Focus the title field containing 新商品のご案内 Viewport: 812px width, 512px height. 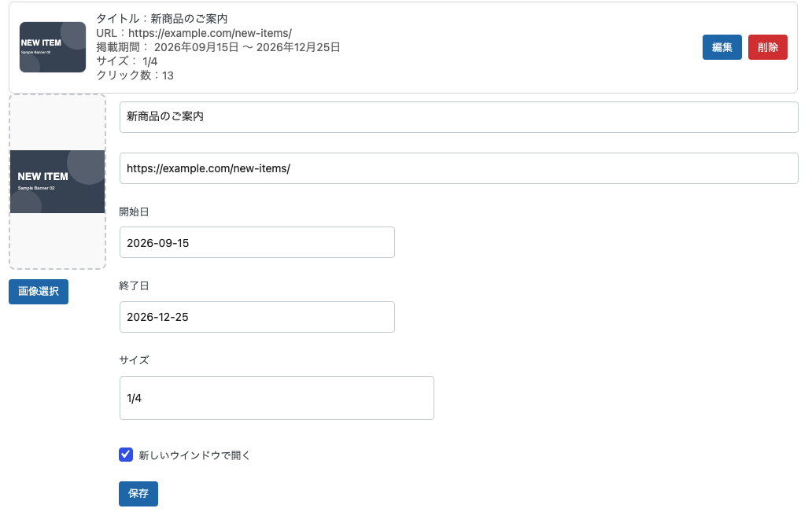[459, 117]
